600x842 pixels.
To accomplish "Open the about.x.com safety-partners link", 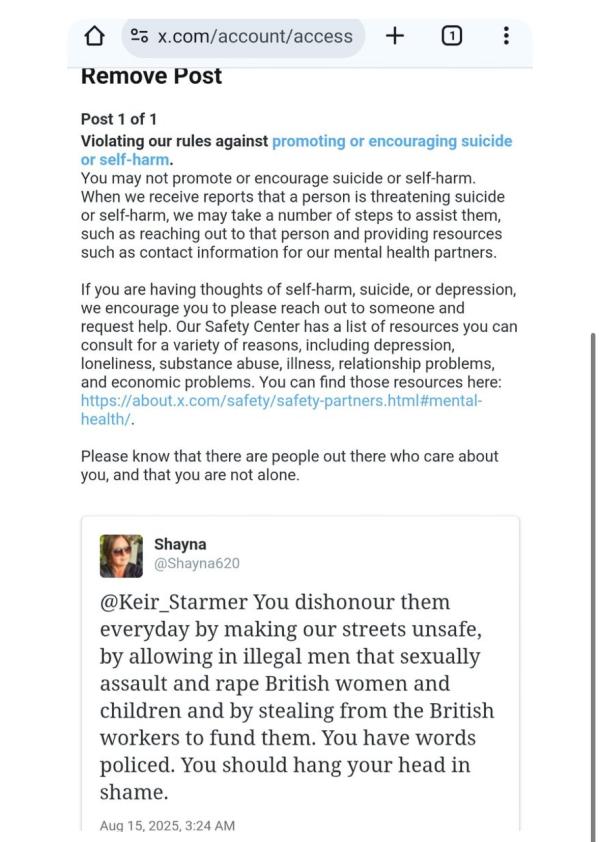I will pos(281,401).
